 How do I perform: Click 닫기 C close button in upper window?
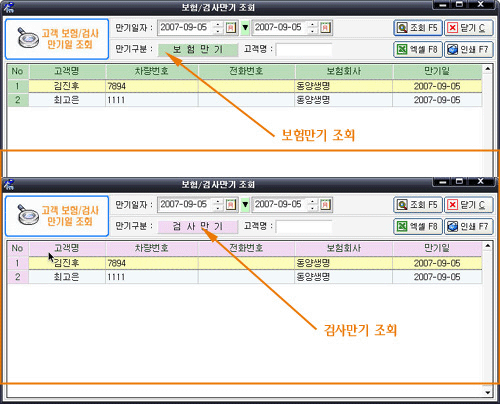tap(468, 28)
